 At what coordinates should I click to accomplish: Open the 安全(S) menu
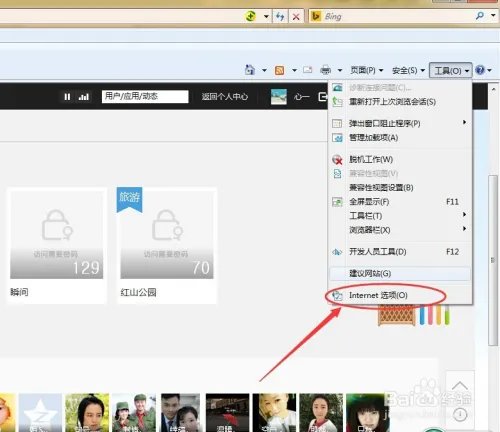[408, 70]
